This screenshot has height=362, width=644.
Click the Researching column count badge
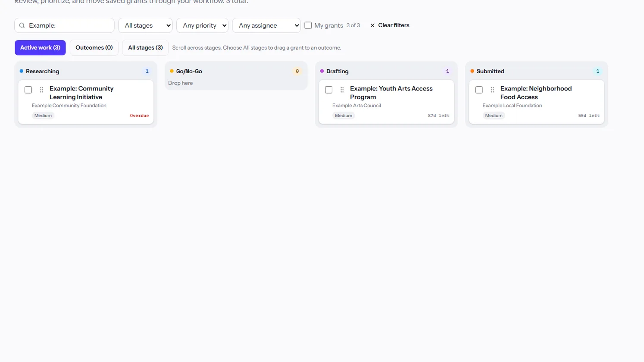tap(147, 71)
